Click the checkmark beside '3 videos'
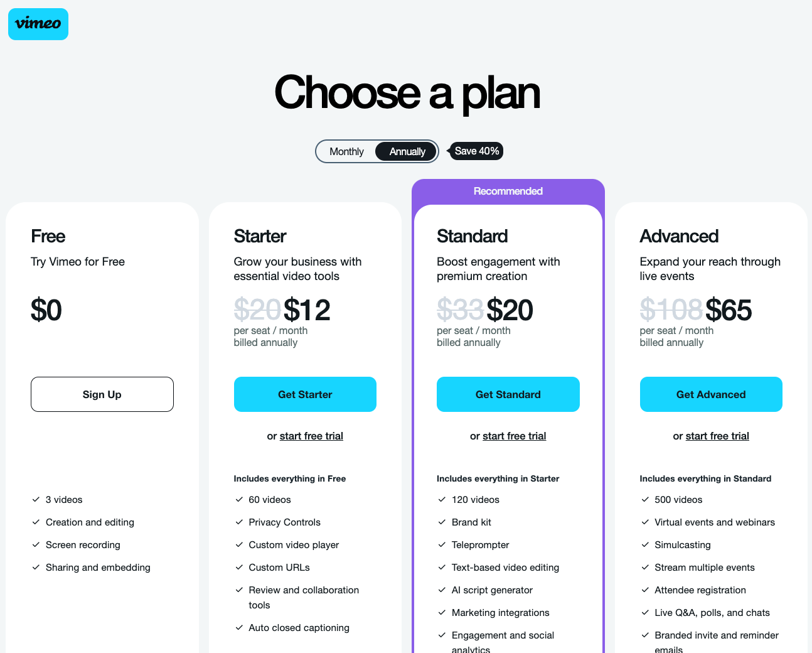This screenshot has height=653, width=812. coord(36,499)
